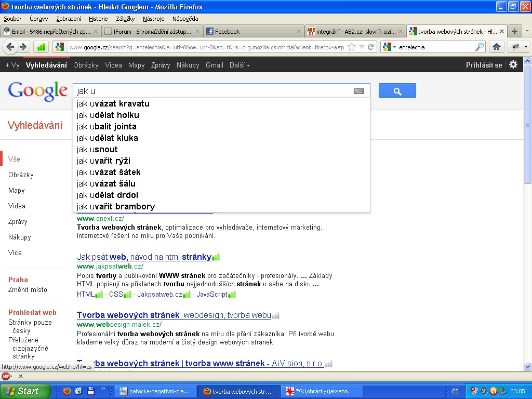Select the suggestion 'jak usnout'
Screen dimensions: 532x399
point(221,149)
